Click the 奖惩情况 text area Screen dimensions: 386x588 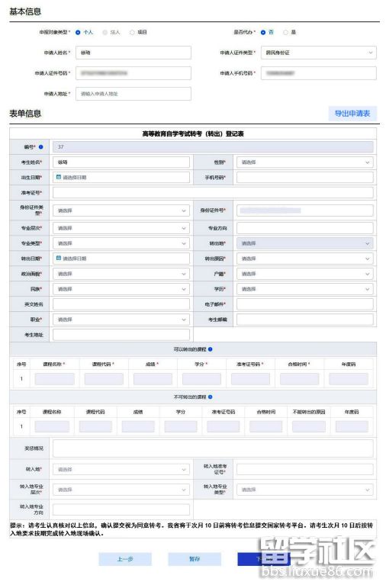click(x=213, y=448)
